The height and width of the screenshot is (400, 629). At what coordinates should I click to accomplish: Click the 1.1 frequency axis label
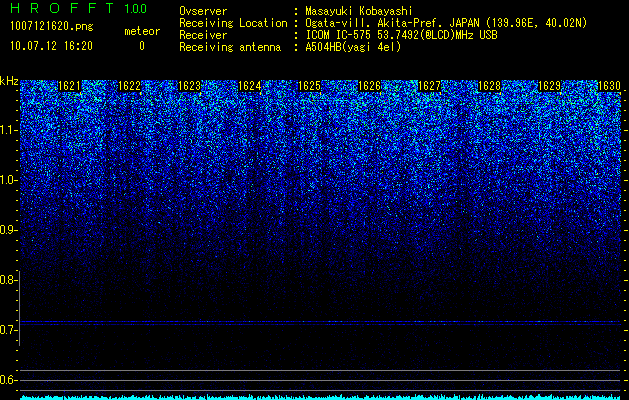[7, 130]
